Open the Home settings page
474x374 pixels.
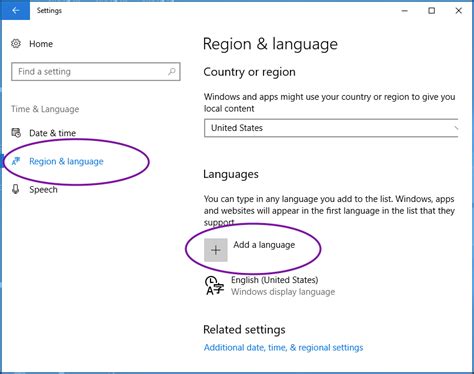pyautogui.click(x=41, y=44)
